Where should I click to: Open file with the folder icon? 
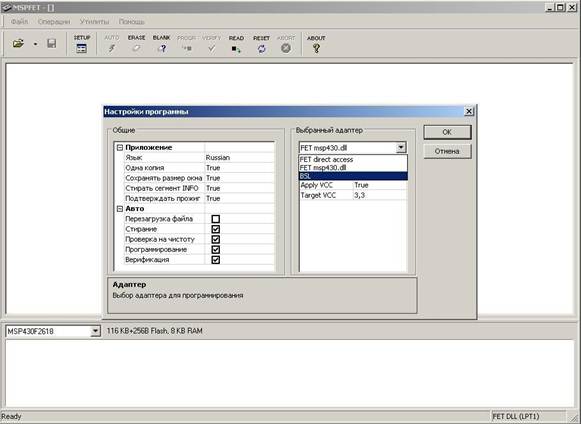pos(18,44)
